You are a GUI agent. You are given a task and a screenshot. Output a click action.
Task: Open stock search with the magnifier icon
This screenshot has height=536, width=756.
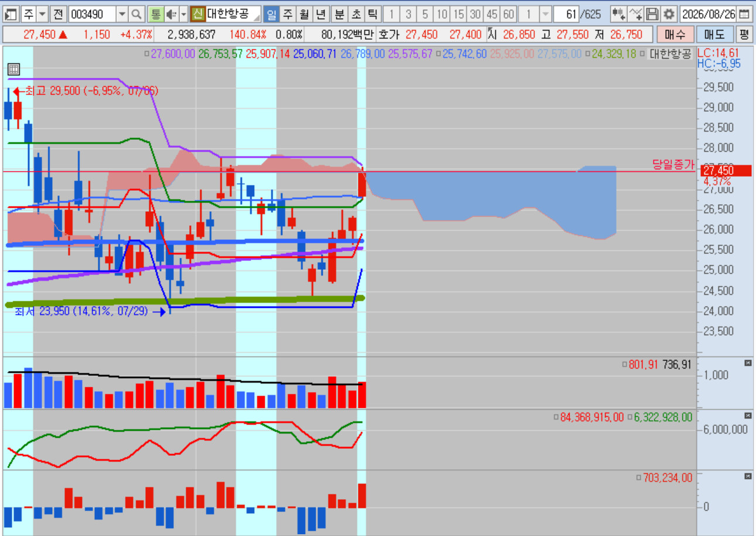click(x=136, y=13)
